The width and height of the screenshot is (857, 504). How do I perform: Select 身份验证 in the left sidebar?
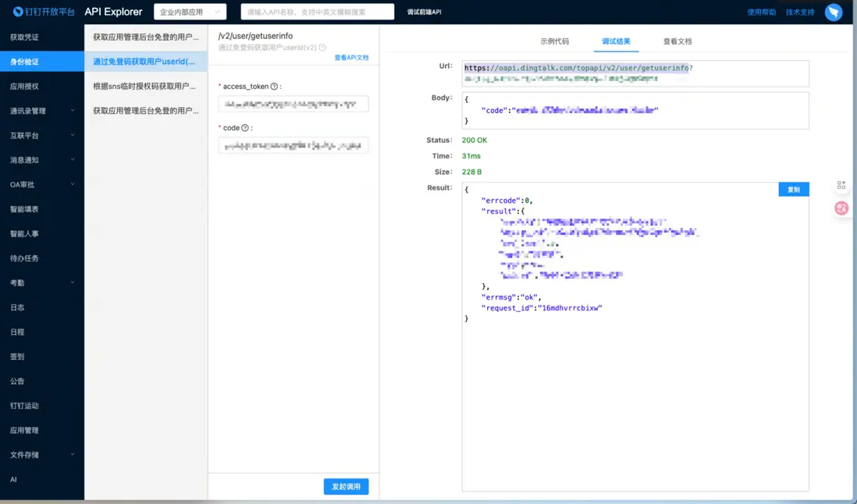(x=42, y=62)
